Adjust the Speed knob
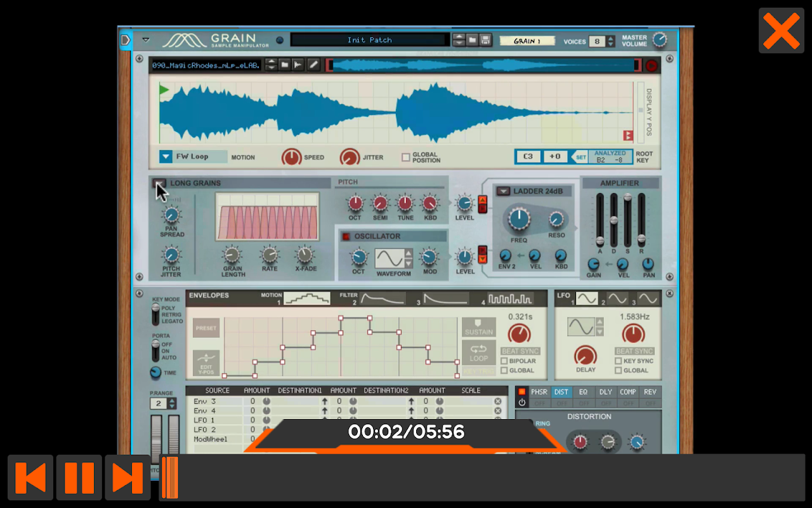The width and height of the screenshot is (812, 508). (292, 157)
